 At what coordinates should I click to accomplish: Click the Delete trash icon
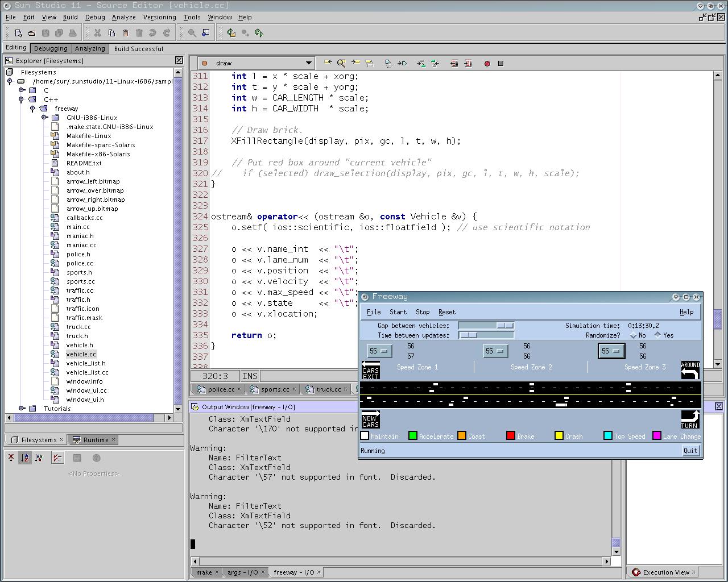[x=139, y=33]
